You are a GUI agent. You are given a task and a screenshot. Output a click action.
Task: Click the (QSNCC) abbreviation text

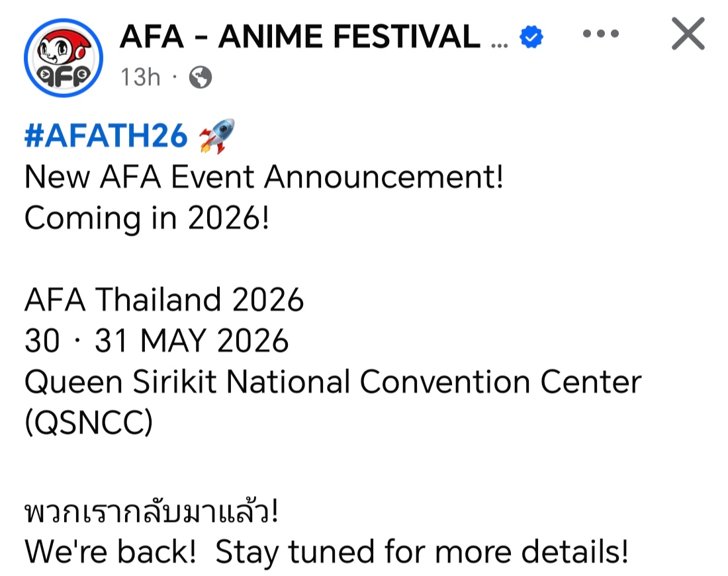88,423
